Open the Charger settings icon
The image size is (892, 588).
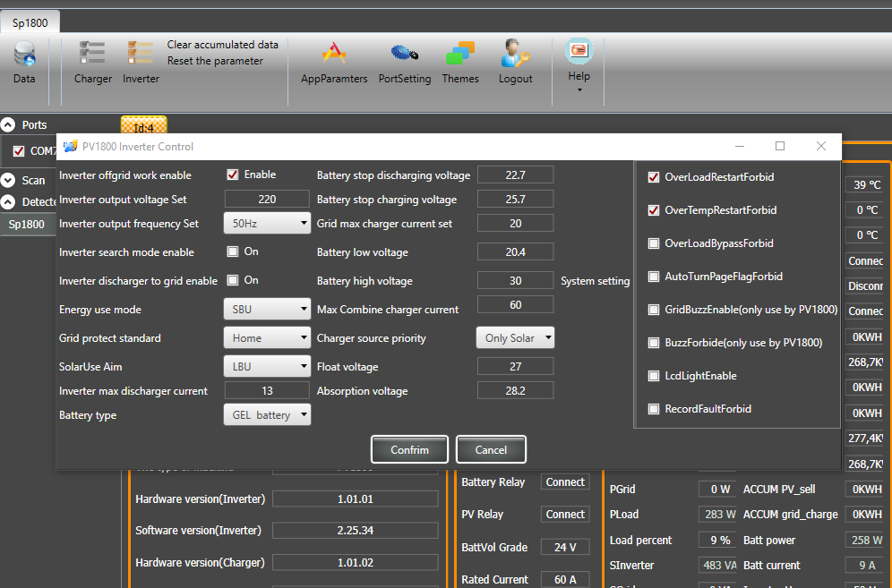coord(92,54)
